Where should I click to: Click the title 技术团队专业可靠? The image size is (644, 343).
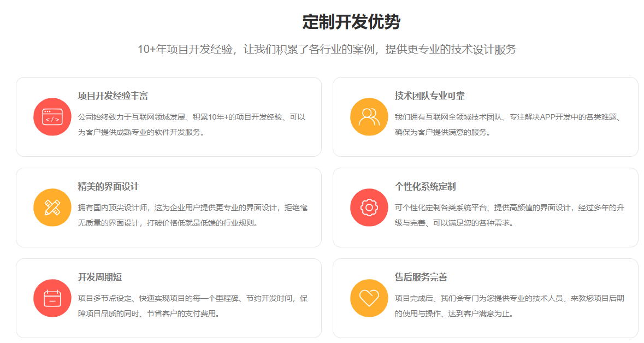point(430,96)
